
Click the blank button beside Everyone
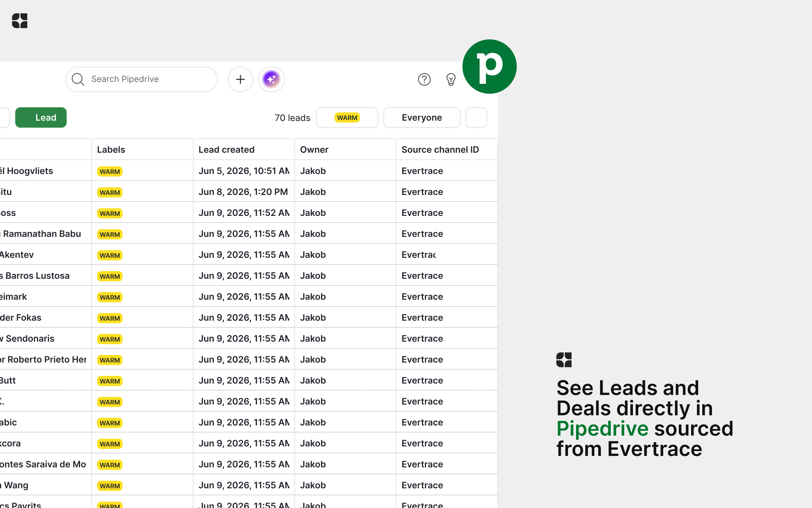(476, 117)
